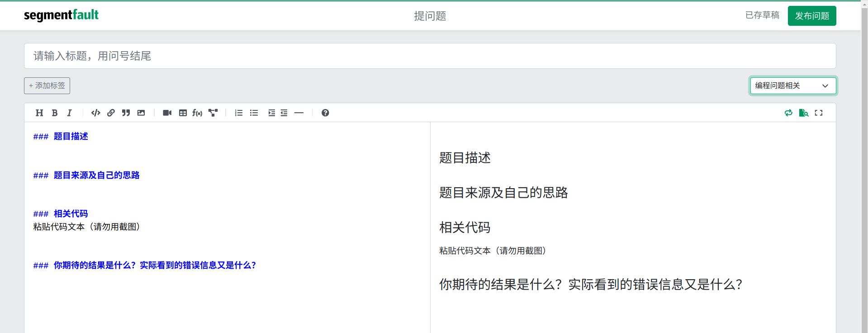Image resolution: width=868 pixels, height=333 pixels.
Task: Create an unordered bullet list
Action: 254,113
